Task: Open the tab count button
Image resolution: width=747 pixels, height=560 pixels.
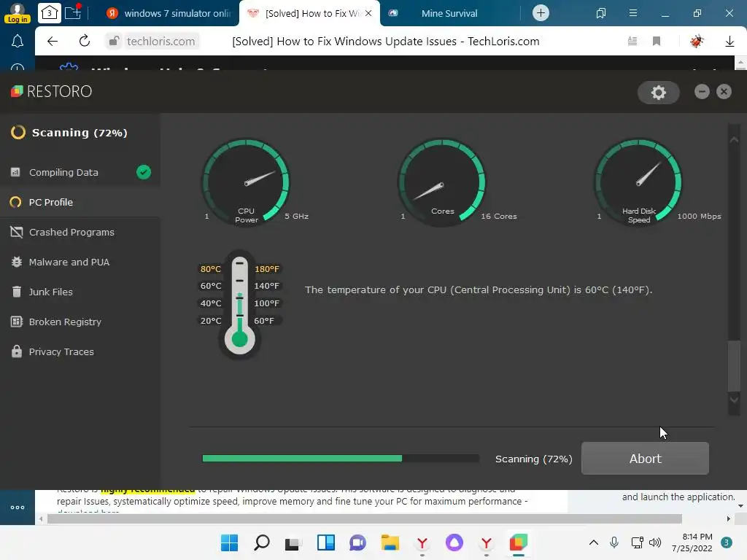Action: click(49, 13)
